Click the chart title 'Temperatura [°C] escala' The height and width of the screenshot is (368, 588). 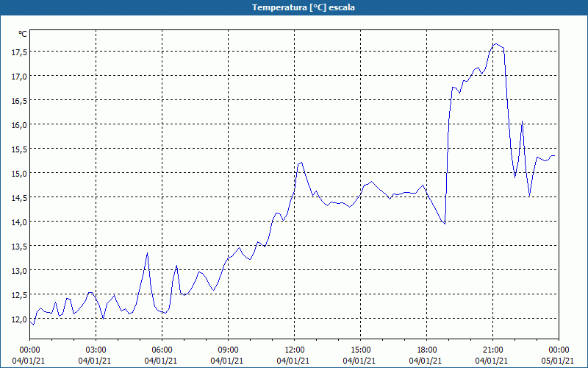pos(304,7)
